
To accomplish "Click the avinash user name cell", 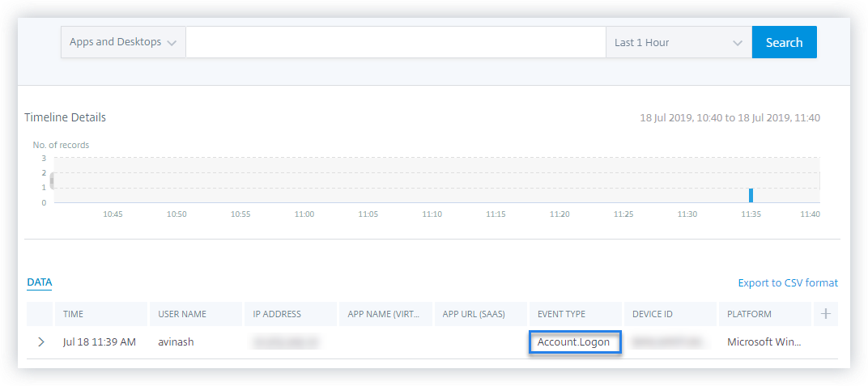I will [x=176, y=342].
